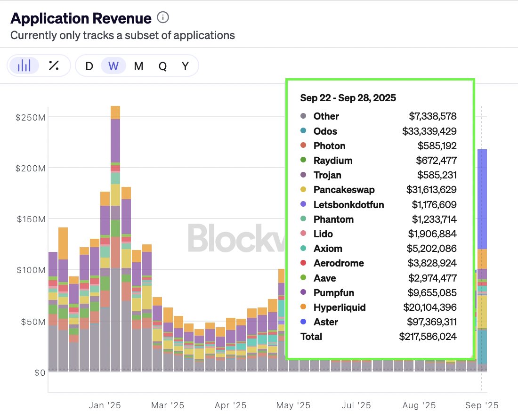Click the Aster legend dot
518x420 pixels.
[303, 322]
